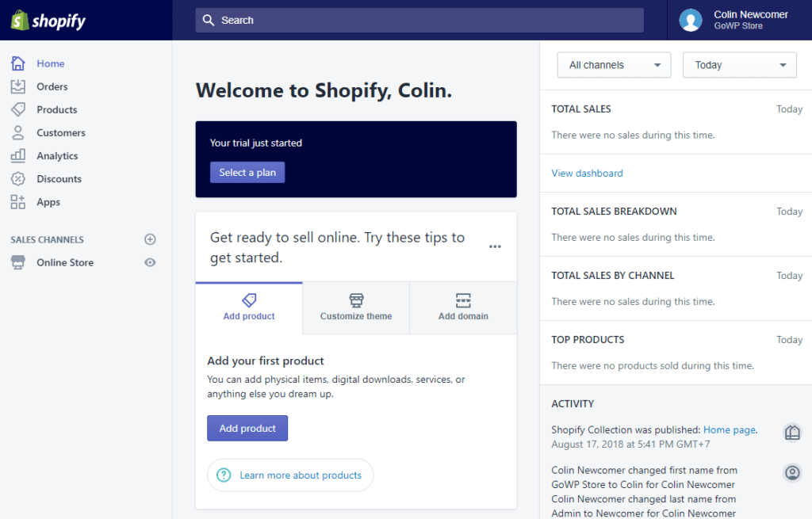Click the Shopify logo
Image resolution: width=812 pixels, height=519 pixels.
(x=48, y=21)
